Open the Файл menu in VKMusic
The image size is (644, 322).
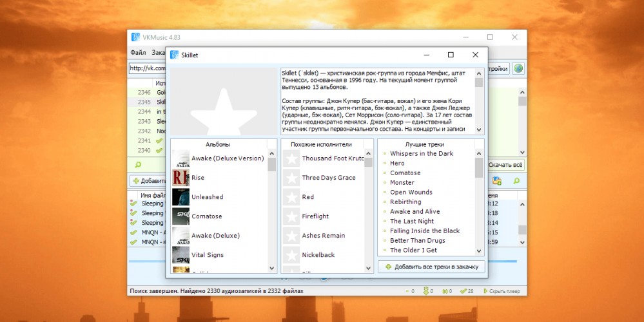[x=138, y=53]
